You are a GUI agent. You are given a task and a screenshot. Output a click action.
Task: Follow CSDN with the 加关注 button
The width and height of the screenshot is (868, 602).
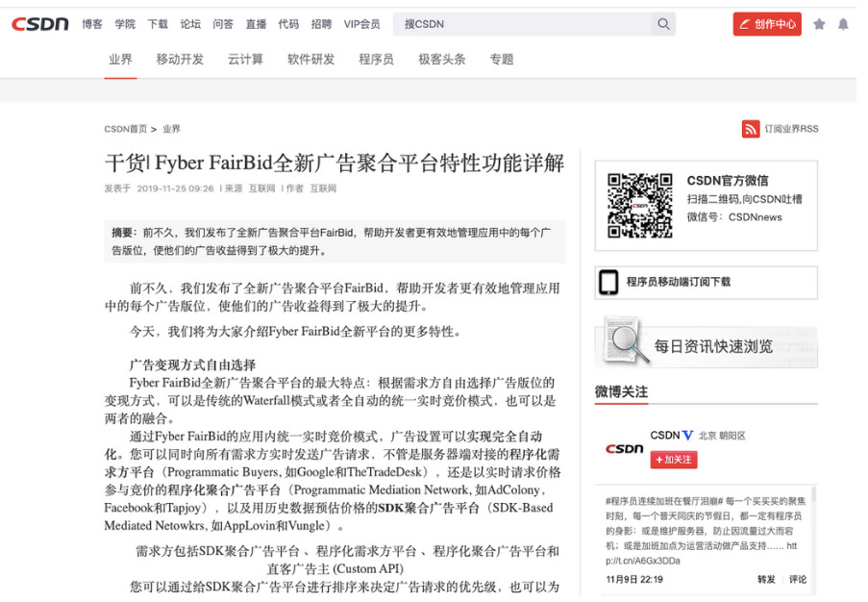[673, 460]
